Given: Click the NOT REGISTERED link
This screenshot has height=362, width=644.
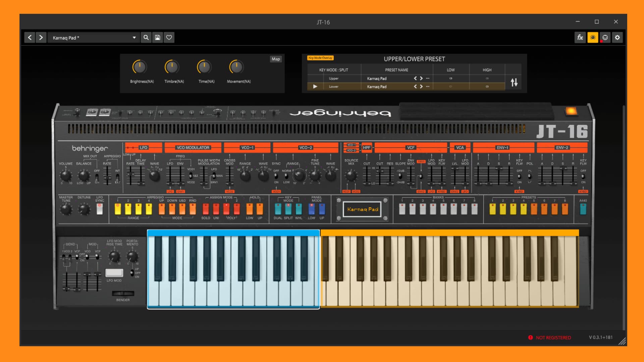Looking at the screenshot, I should [x=553, y=338].
